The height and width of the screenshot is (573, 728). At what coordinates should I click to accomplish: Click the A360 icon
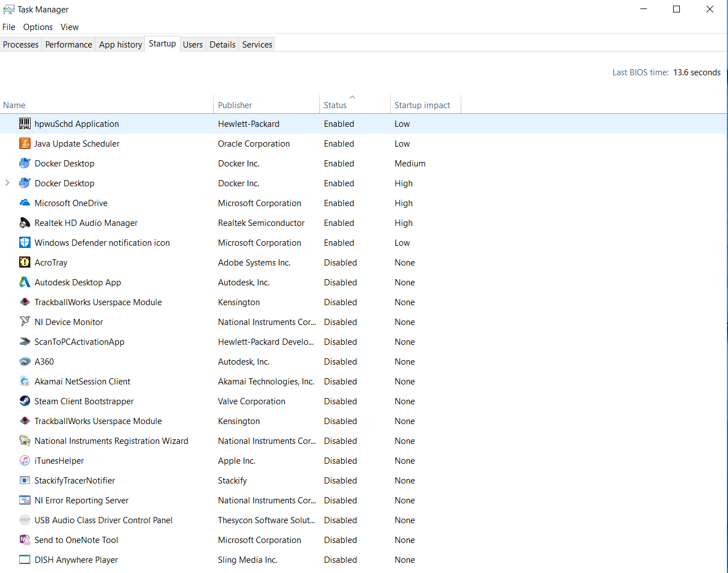coord(25,361)
